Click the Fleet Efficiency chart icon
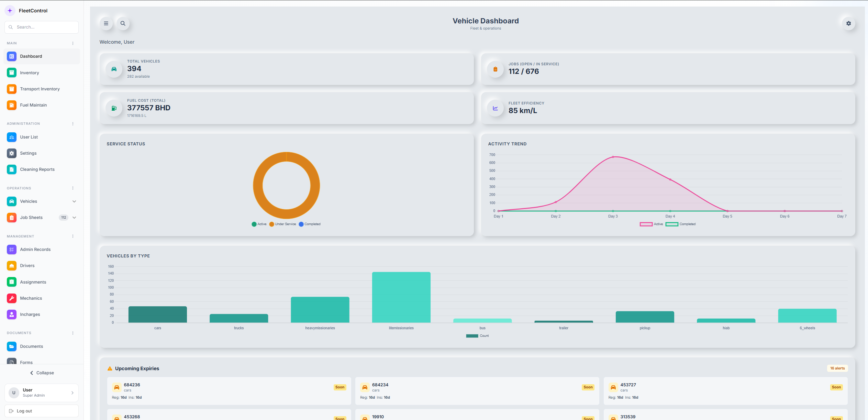This screenshot has height=420, width=868. (496, 108)
